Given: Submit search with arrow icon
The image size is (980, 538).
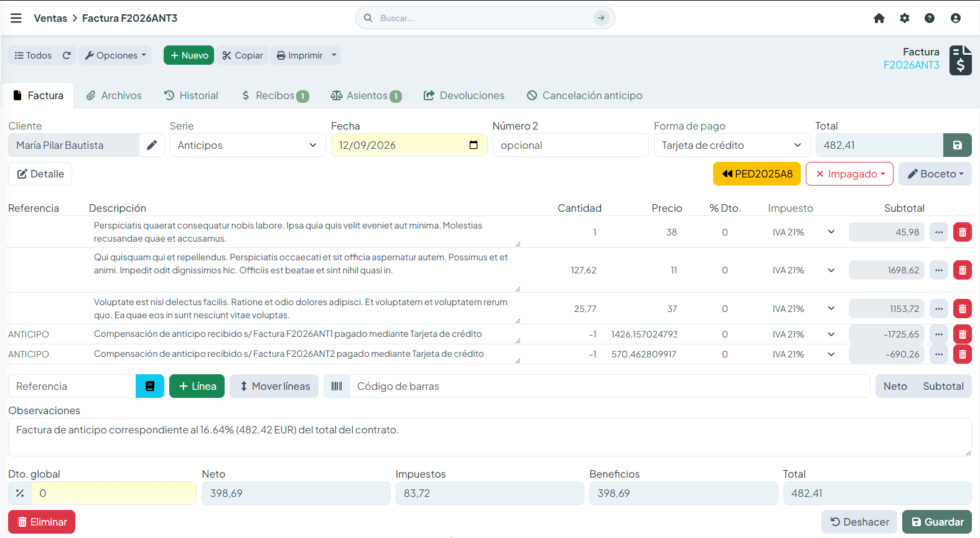Looking at the screenshot, I should [601, 18].
